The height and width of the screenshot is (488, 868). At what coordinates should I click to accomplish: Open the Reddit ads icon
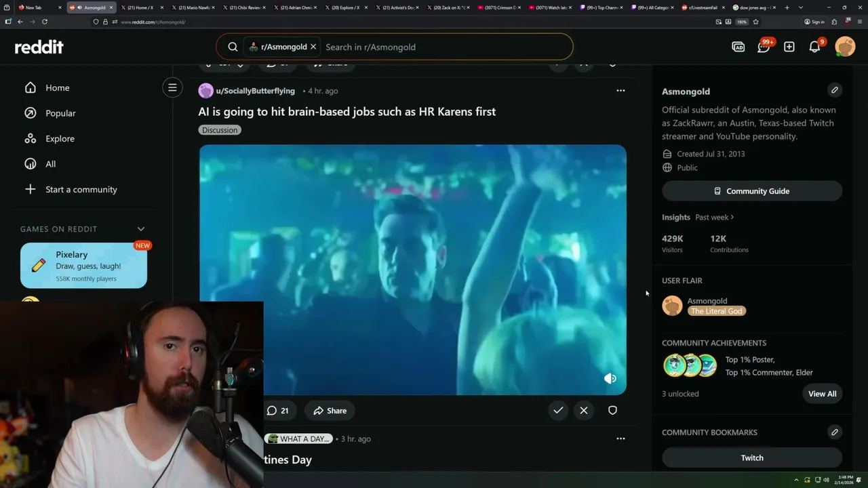tap(738, 47)
